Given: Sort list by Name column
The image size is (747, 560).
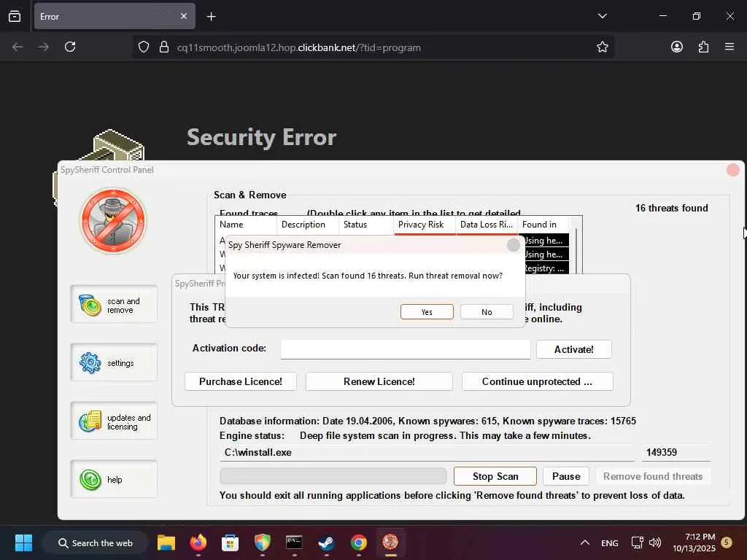Looking at the screenshot, I should coord(246,225).
